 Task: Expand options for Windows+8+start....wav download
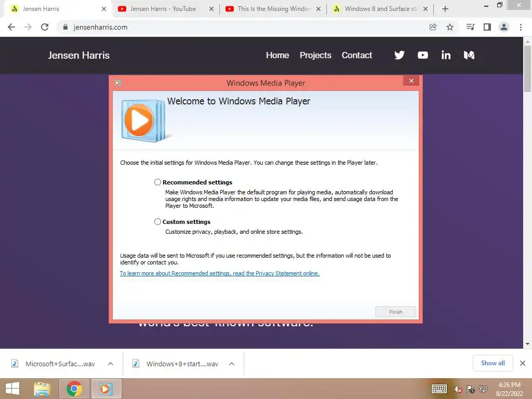[x=232, y=364]
